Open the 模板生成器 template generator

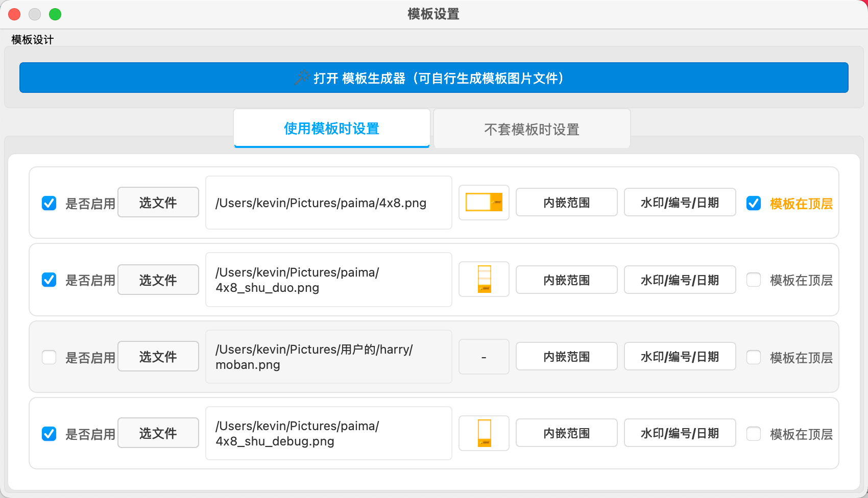tap(433, 78)
